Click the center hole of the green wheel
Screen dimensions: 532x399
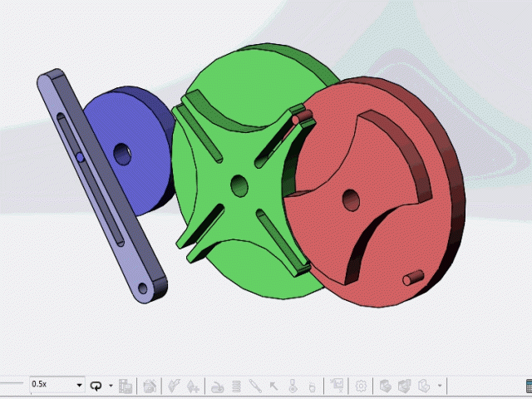[239, 186]
